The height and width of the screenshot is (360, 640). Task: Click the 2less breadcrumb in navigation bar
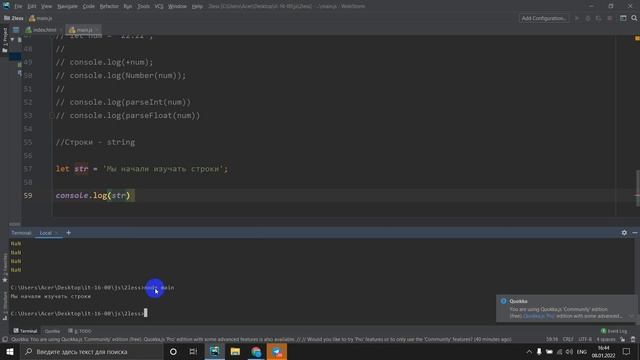[14, 18]
